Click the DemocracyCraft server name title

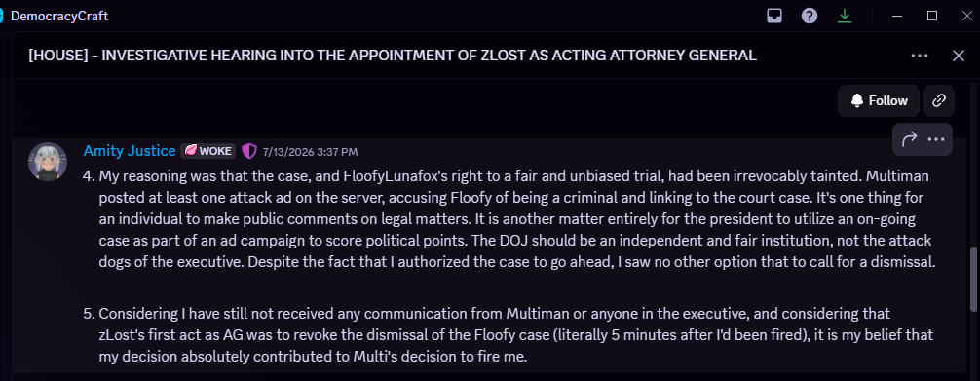[x=60, y=17]
